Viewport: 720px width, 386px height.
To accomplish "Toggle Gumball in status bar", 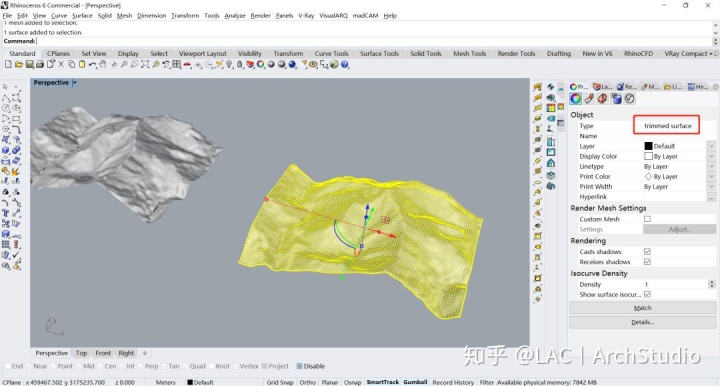I will (415, 382).
